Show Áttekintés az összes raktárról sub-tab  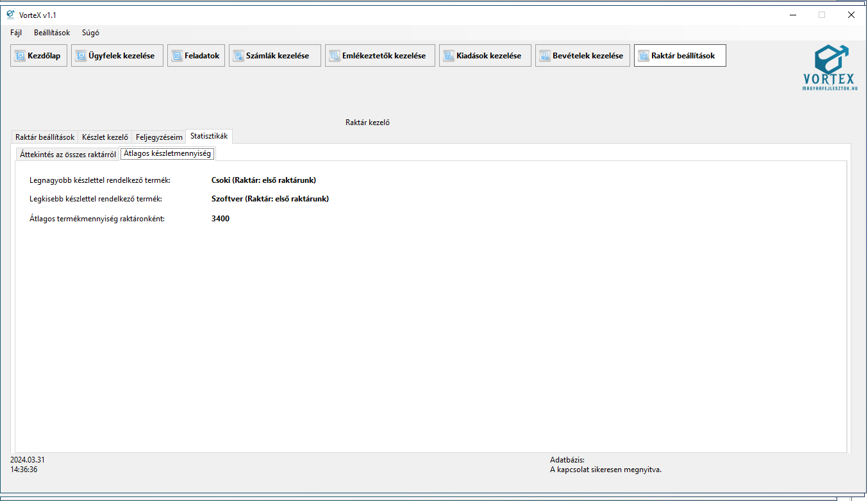[67, 154]
